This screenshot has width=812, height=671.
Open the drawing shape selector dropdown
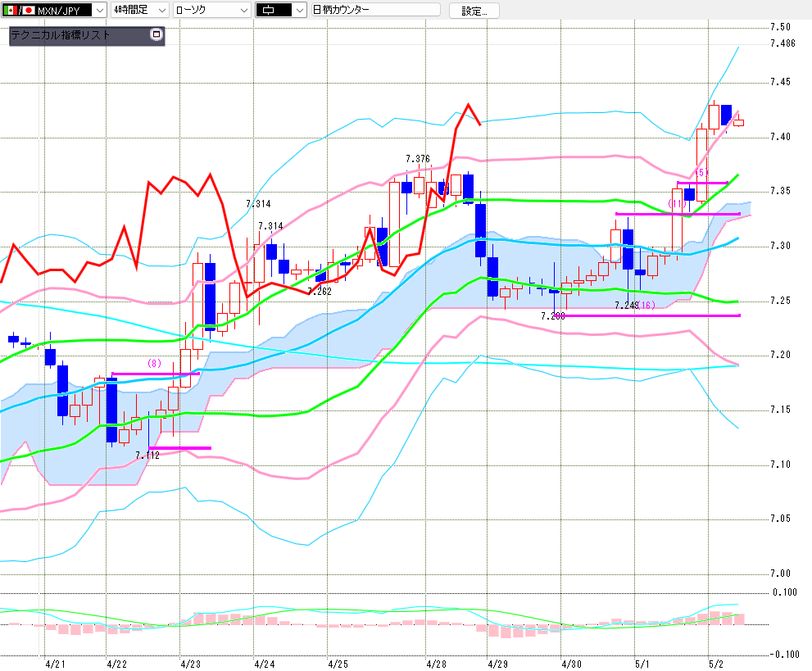click(281, 10)
